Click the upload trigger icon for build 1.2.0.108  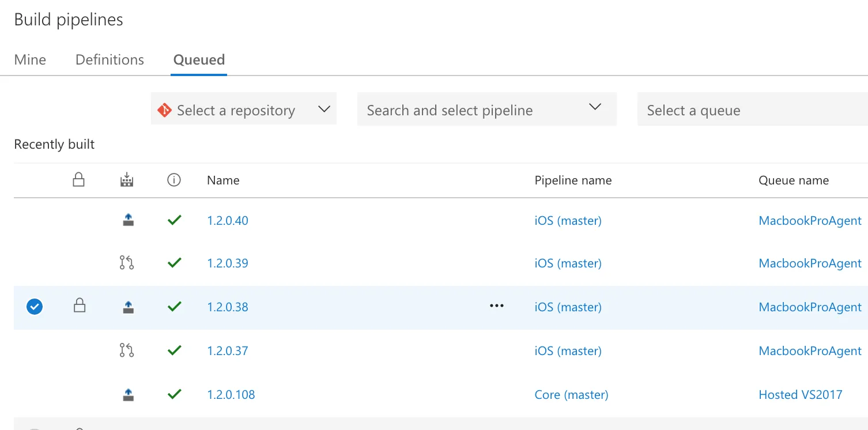128,395
